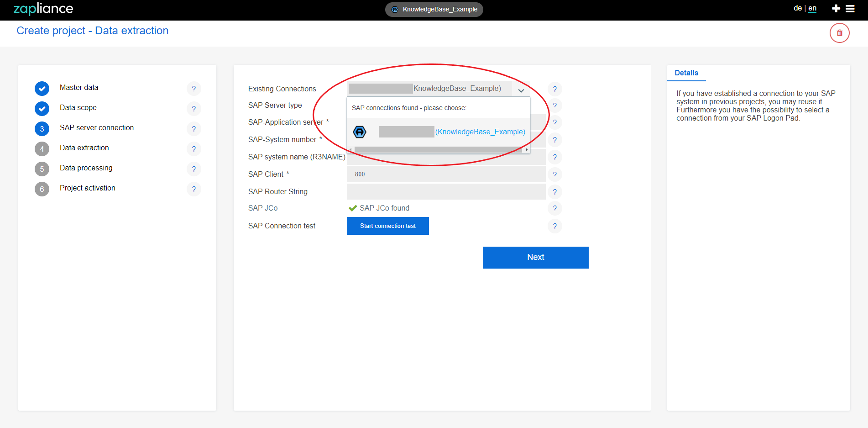Click step 4 circle for Data extraction

(x=42, y=149)
